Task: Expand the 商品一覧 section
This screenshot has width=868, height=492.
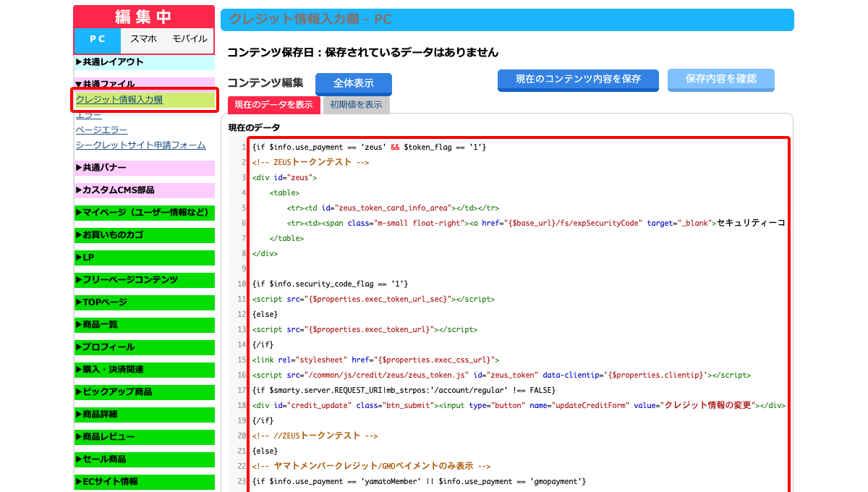Action: (x=145, y=325)
